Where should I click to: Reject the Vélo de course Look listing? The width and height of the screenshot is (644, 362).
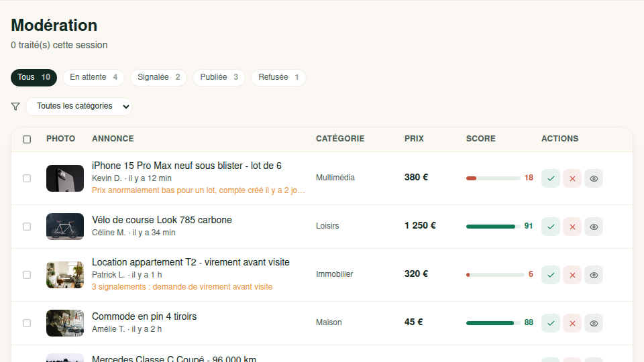tap(572, 227)
